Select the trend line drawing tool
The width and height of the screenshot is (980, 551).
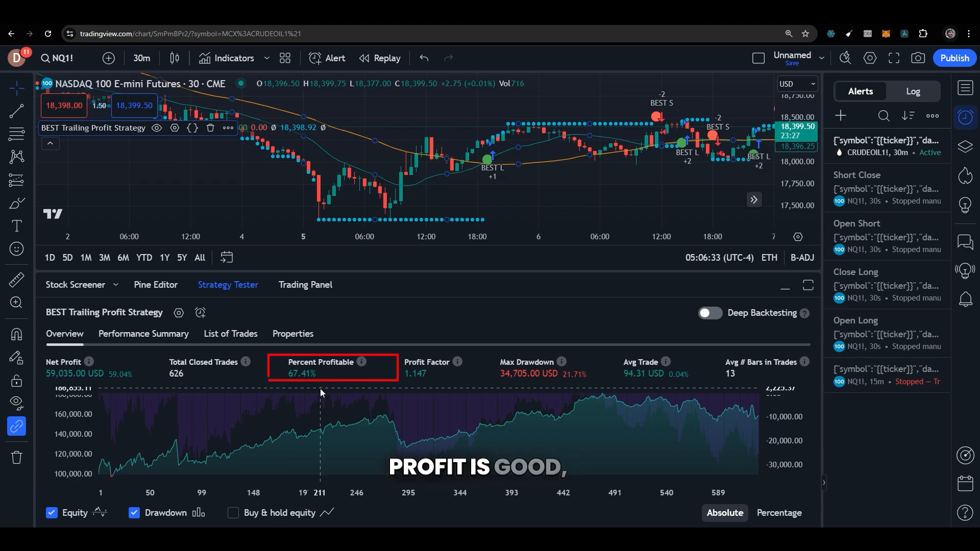pos(16,111)
